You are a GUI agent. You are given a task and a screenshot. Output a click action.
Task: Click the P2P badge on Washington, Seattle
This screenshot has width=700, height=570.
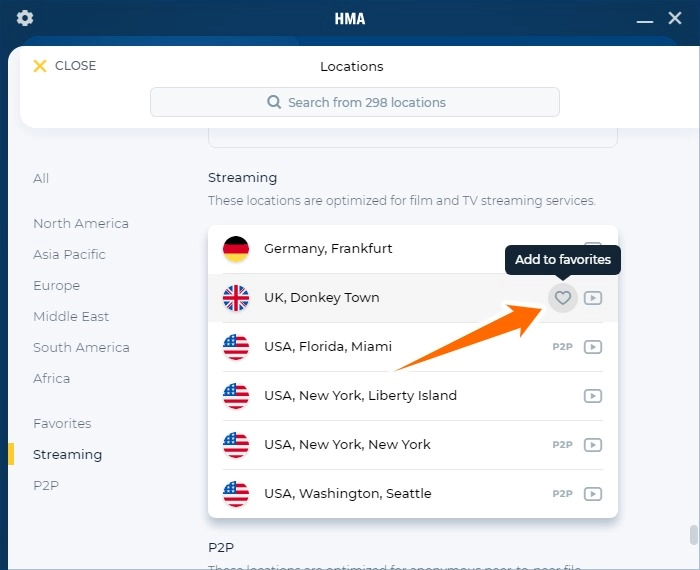562,494
